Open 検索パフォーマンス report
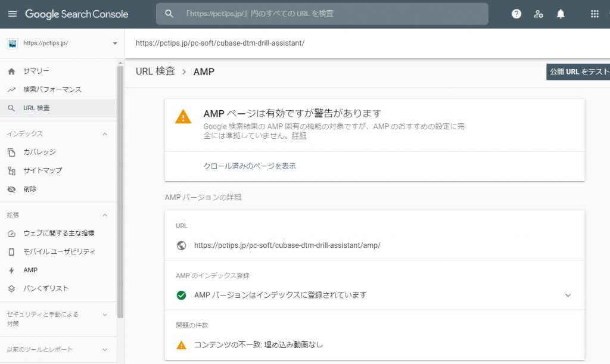 [58, 89]
